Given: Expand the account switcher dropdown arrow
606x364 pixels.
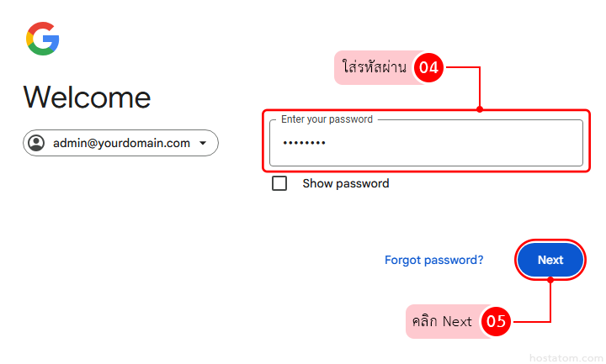Looking at the screenshot, I should [203, 143].
